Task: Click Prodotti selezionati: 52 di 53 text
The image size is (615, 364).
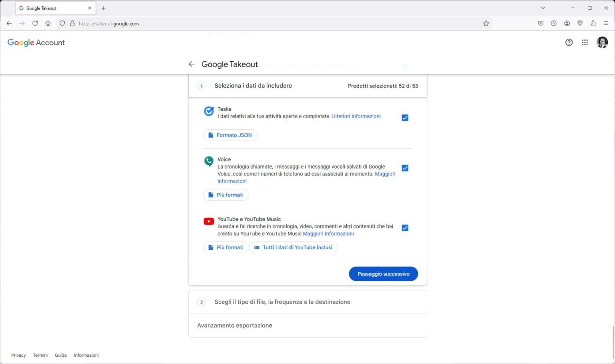Action: click(383, 86)
